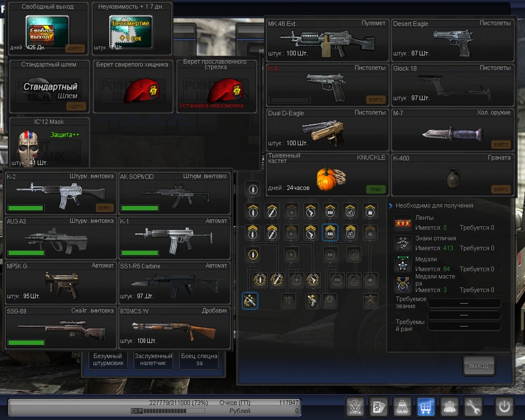This screenshot has height=420, width=525.
Task: Select the Берет свирепого хищника beret card
Action: tap(132, 86)
